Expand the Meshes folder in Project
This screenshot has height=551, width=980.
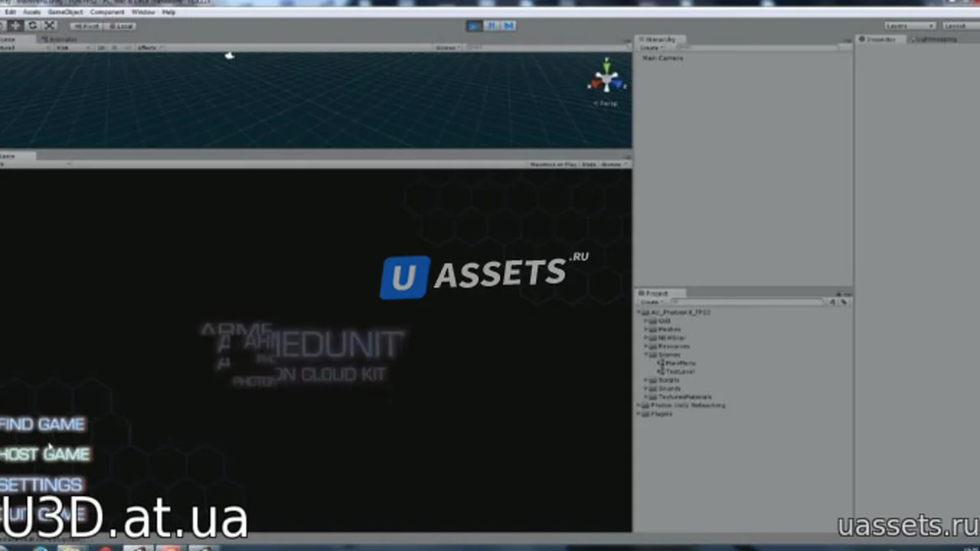[x=646, y=330]
